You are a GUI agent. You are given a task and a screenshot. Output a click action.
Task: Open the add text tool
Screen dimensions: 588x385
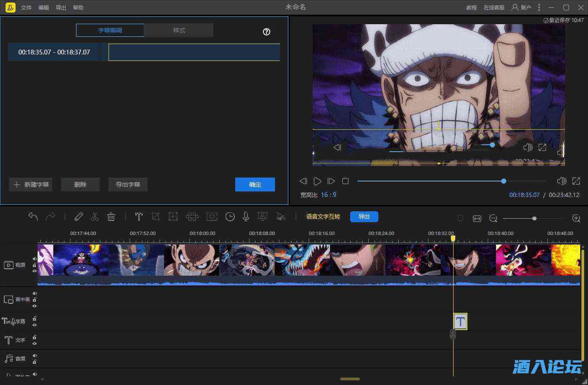pyautogui.click(x=139, y=216)
